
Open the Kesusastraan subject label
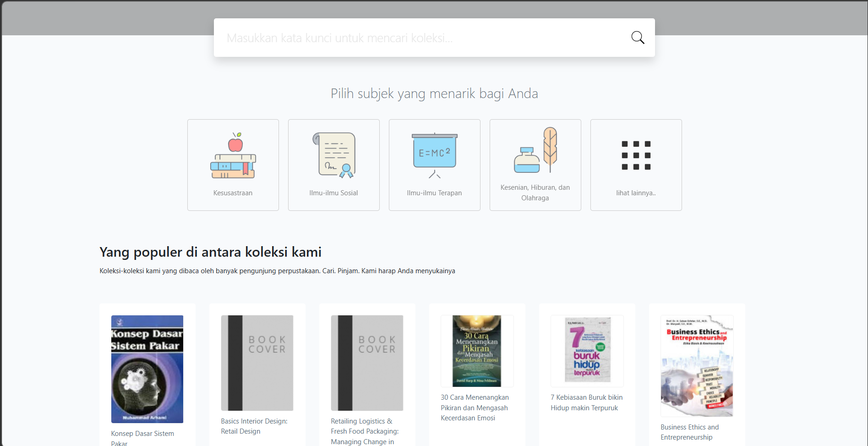233,193
